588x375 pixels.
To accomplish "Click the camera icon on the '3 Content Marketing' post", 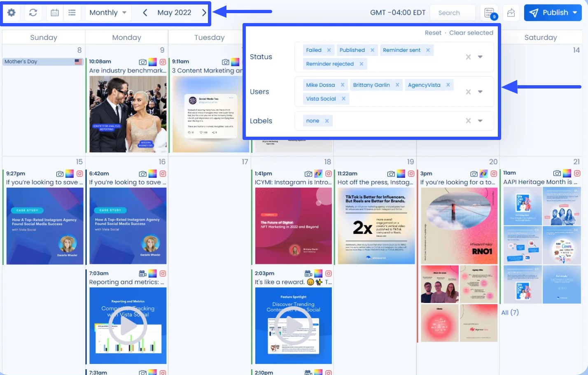I will pos(226,62).
